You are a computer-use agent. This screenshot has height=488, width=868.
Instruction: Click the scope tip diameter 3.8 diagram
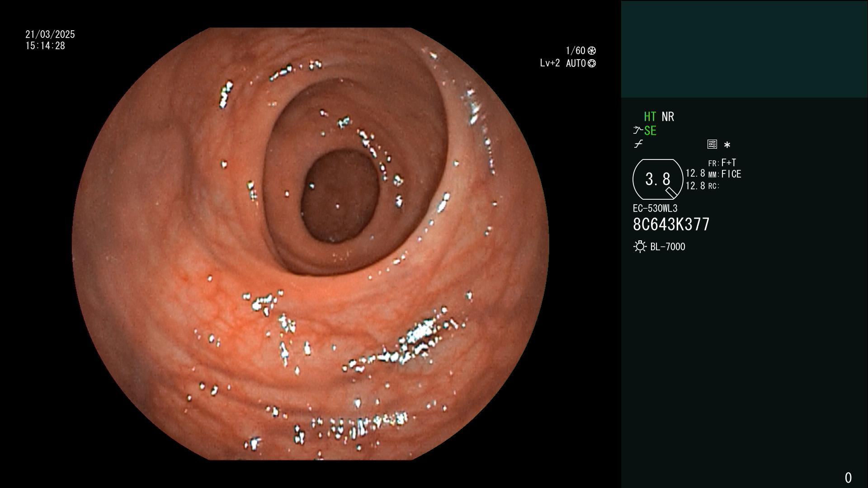(658, 179)
